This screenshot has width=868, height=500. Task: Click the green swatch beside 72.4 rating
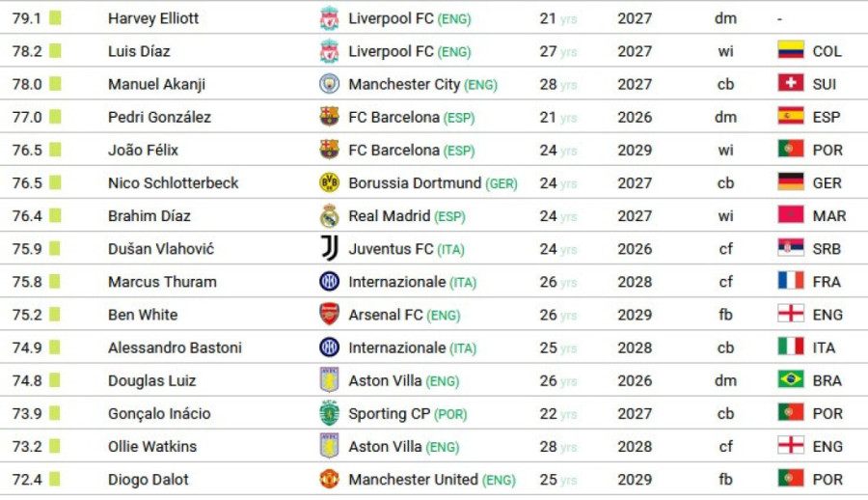click(x=55, y=480)
